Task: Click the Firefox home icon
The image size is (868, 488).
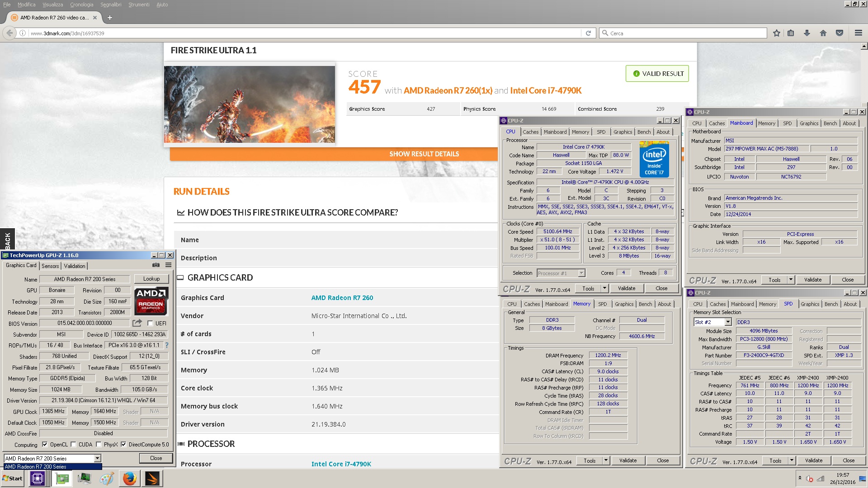Action: click(823, 33)
